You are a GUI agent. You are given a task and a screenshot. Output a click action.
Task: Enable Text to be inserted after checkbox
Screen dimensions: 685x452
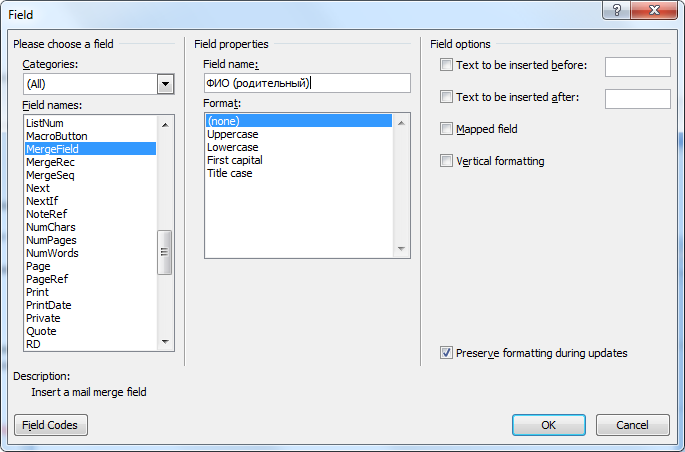coord(446,98)
